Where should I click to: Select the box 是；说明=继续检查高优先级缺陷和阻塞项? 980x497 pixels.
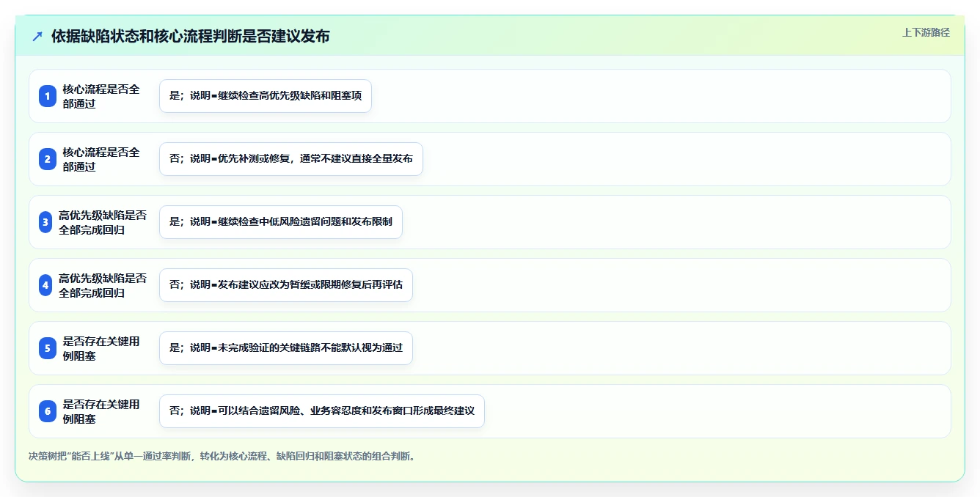[266, 96]
